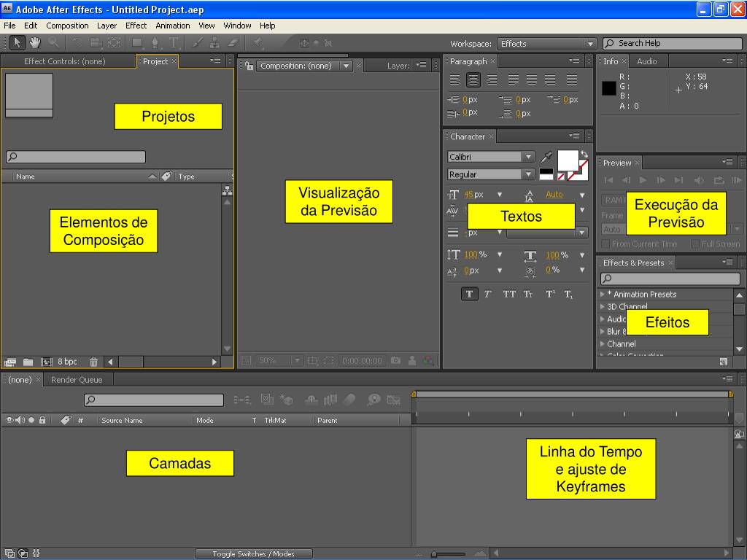
Task: Apply Superscript text style
Action: (550, 294)
